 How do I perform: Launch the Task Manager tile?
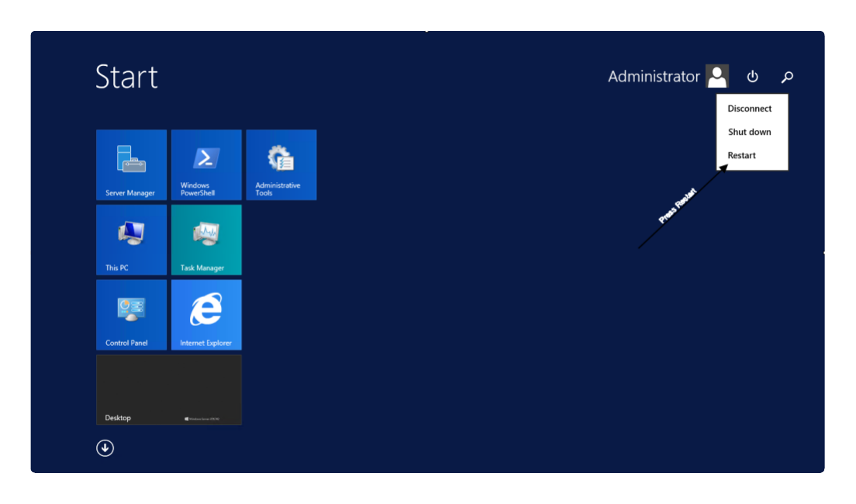pyautogui.click(x=206, y=240)
